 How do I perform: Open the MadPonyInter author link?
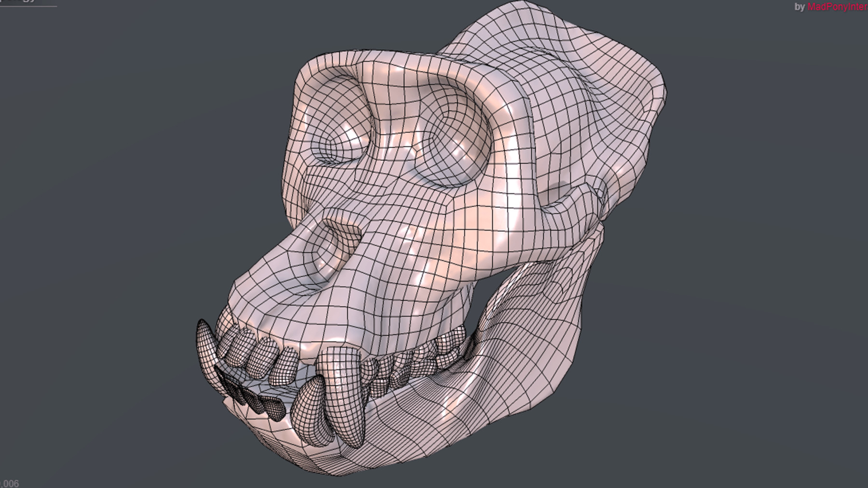pos(837,7)
